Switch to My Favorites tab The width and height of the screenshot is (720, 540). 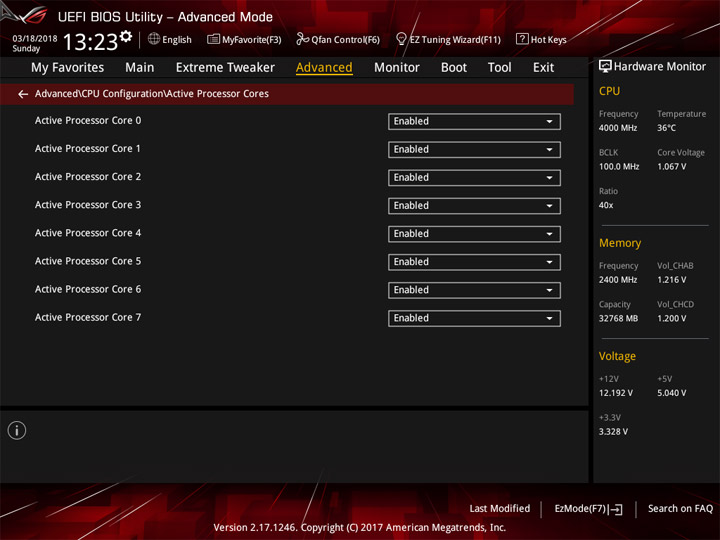click(68, 68)
